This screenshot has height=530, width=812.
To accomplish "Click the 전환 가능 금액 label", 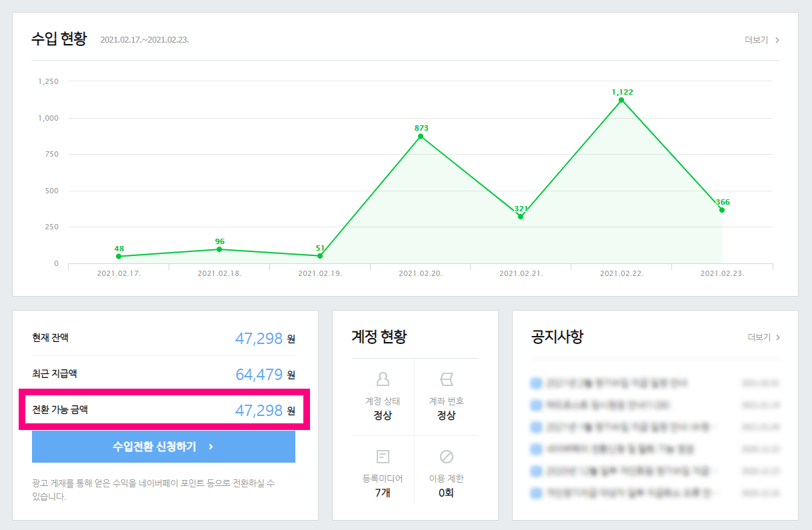I will tap(60, 409).
